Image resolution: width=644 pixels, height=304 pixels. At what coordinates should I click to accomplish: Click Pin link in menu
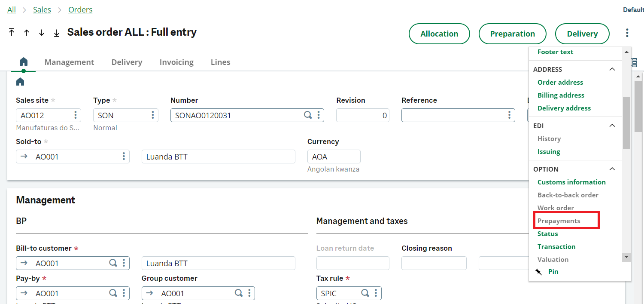tap(553, 272)
